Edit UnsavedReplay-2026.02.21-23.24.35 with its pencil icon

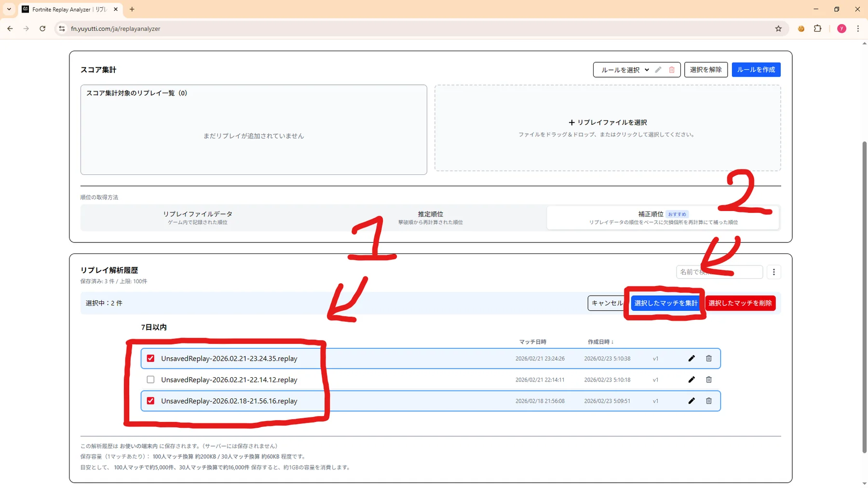692,358
